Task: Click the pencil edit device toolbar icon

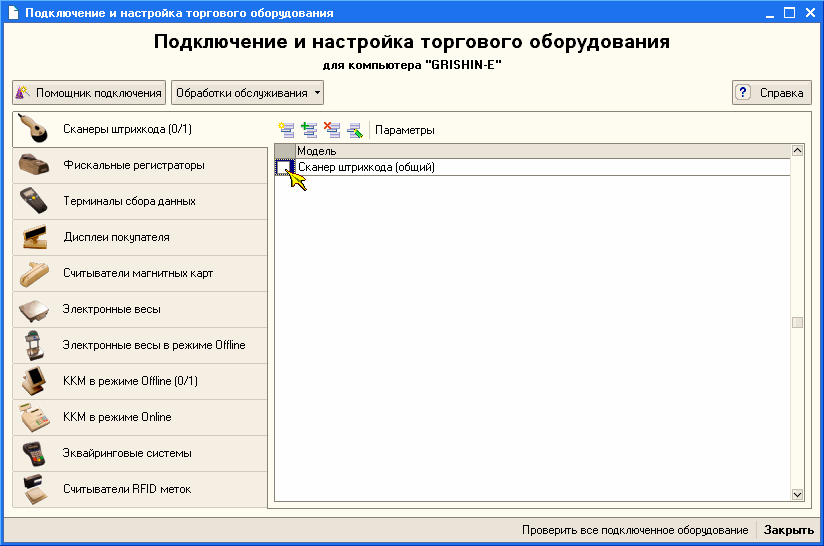Action: [355, 130]
